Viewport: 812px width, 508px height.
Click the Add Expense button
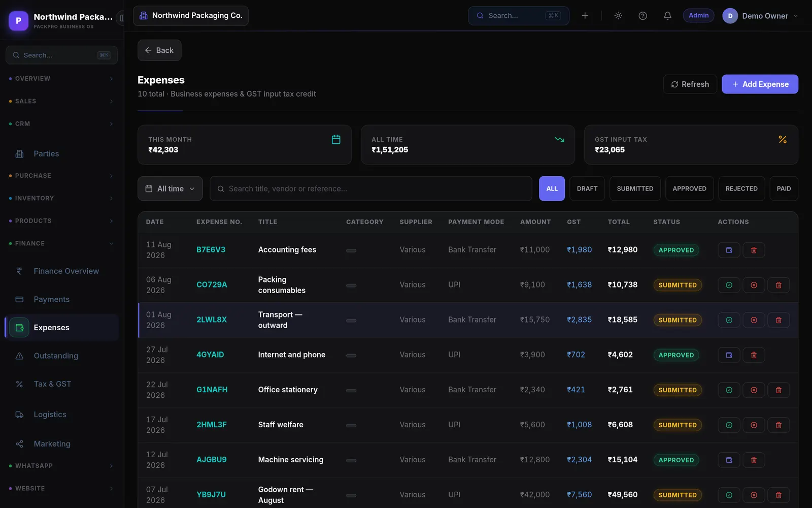click(x=760, y=84)
